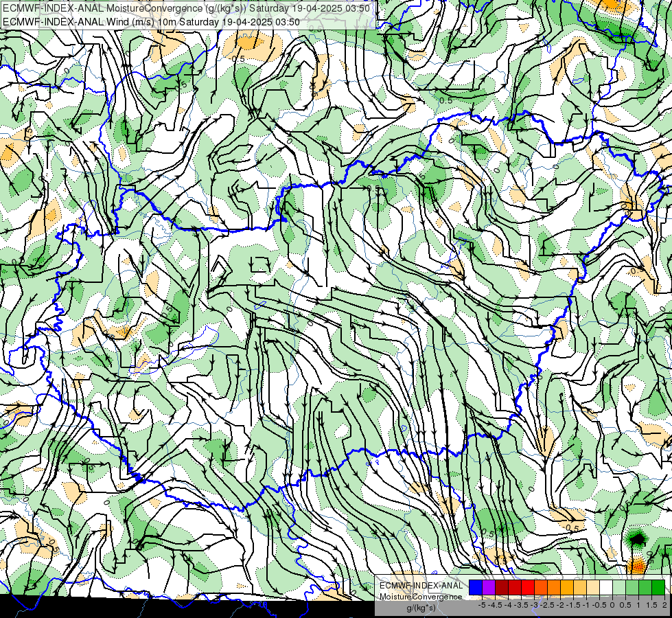Image resolution: width=672 pixels, height=618 pixels.
Task: Pick the bright red swatch left of -3
Action: tap(528, 588)
